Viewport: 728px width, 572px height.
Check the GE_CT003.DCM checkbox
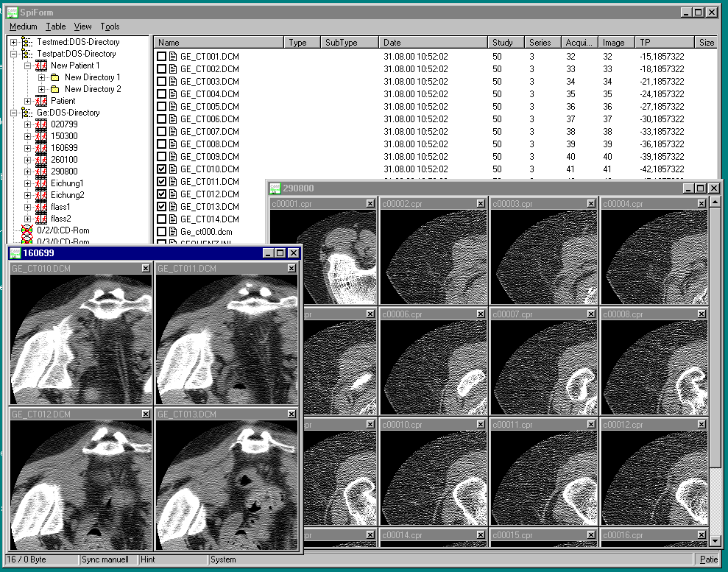161,82
